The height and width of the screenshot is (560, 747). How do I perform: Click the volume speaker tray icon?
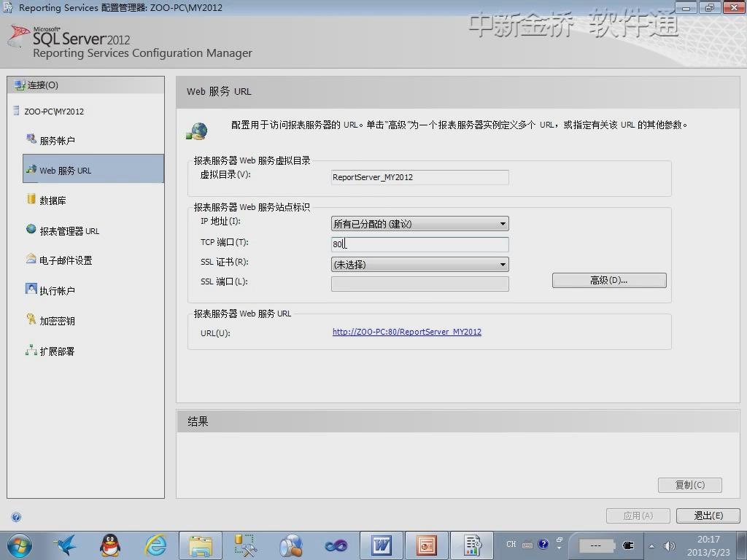click(670, 546)
